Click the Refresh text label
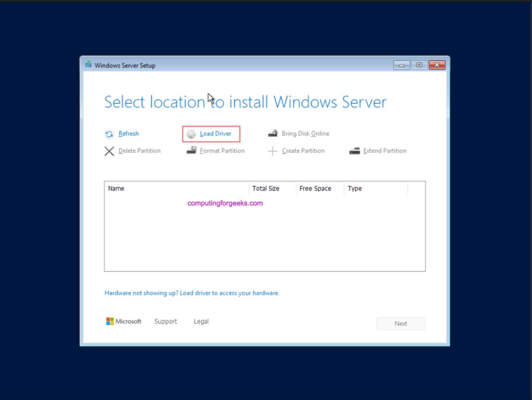This screenshot has height=400, width=532. (x=128, y=133)
